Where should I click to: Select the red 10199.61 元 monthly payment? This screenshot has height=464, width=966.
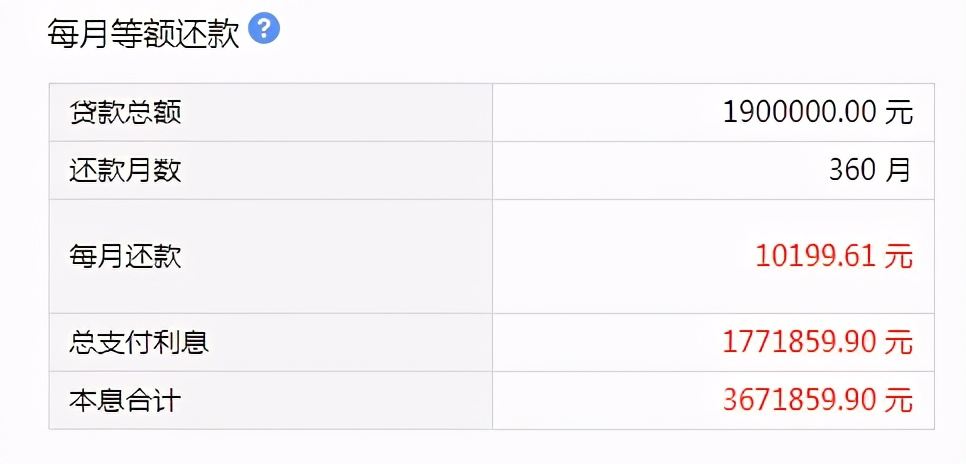click(834, 256)
